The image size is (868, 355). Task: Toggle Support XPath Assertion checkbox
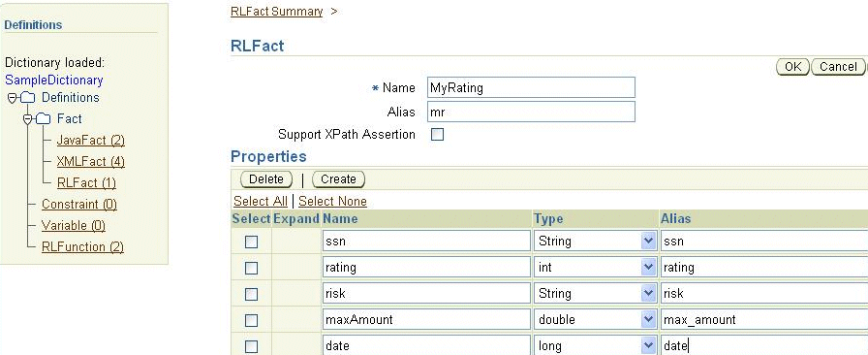[437, 134]
